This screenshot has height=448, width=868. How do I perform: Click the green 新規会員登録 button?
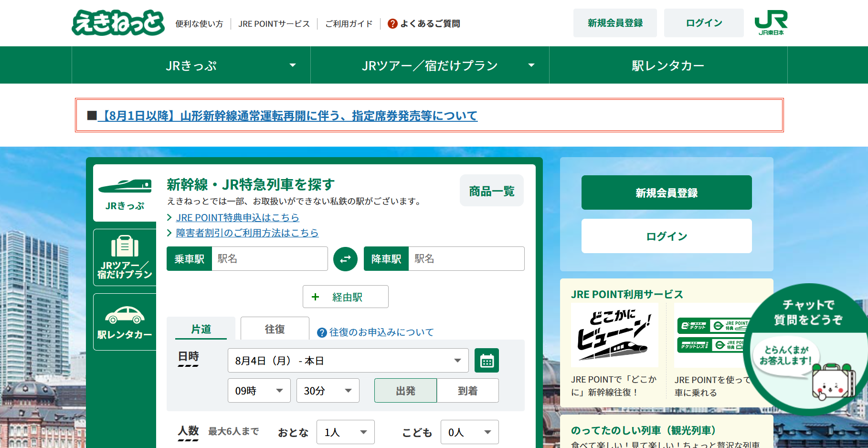point(666,192)
